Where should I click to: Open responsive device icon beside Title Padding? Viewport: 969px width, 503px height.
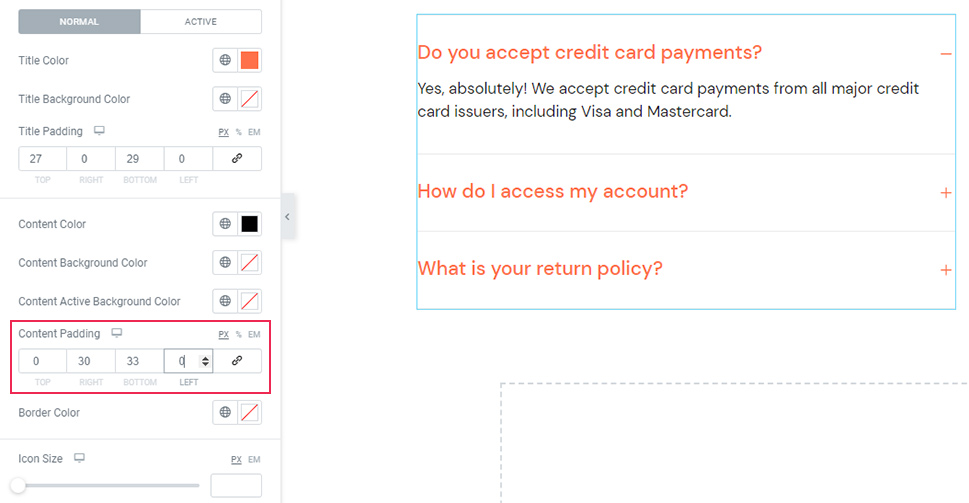pos(99,131)
